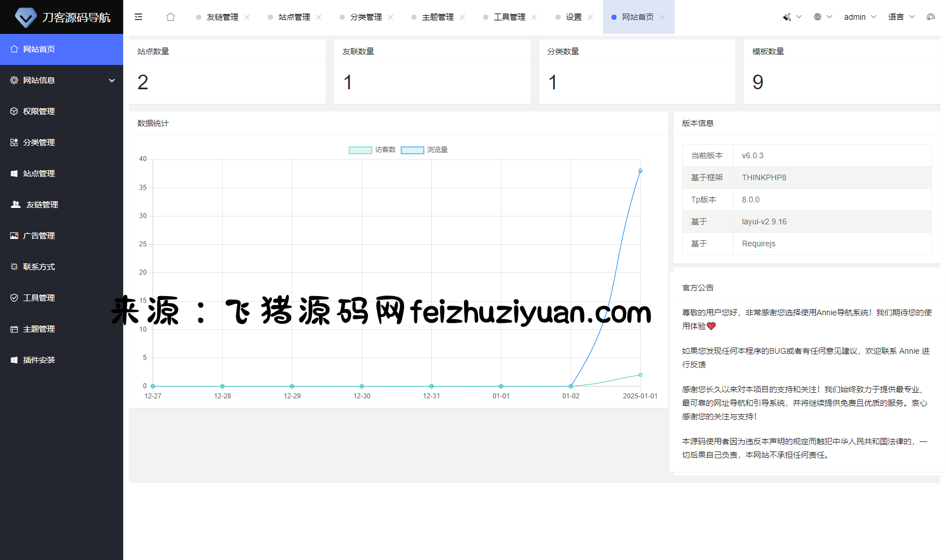Image resolution: width=946 pixels, height=560 pixels.
Task: Go to 网站首页 in sidebar
Action: (39, 49)
